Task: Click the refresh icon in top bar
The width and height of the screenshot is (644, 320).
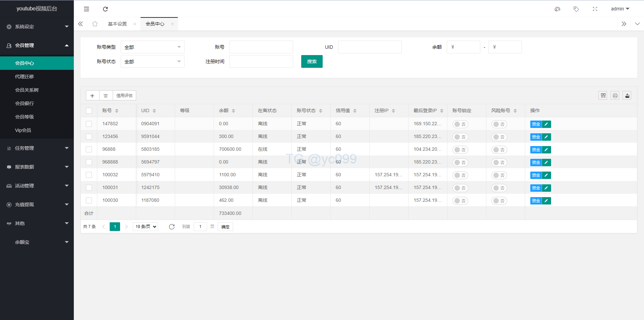Action: pos(105,9)
